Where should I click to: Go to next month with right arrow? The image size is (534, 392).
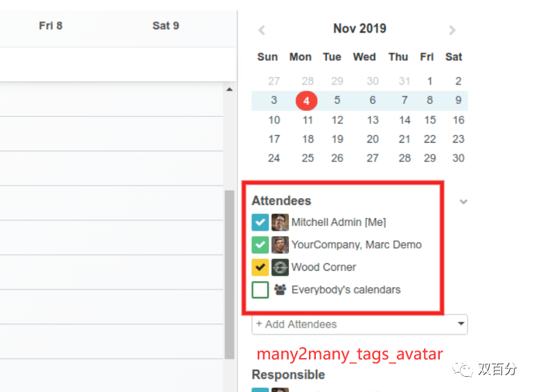pyautogui.click(x=452, y=30)
